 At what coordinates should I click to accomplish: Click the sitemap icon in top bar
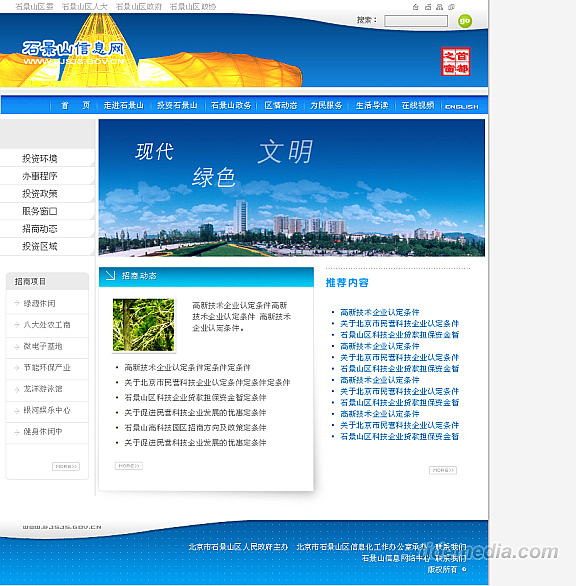tap(440, 7)
